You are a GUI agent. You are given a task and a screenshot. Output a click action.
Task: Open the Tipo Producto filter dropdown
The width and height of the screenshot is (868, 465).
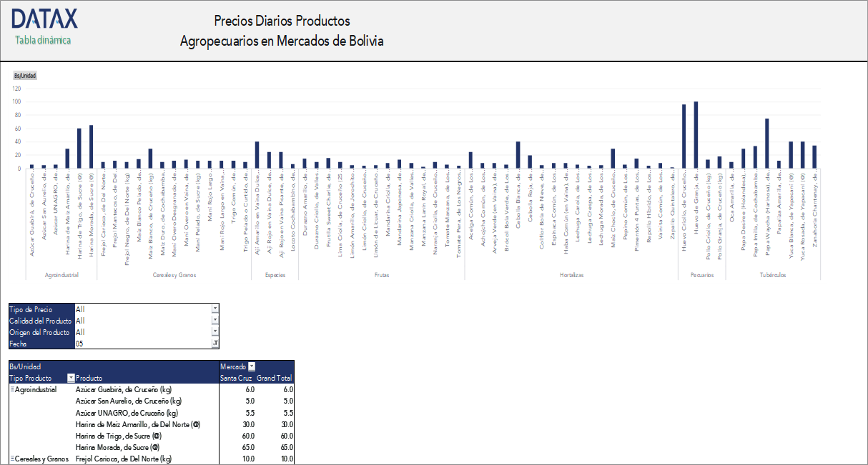coord(70,377)
